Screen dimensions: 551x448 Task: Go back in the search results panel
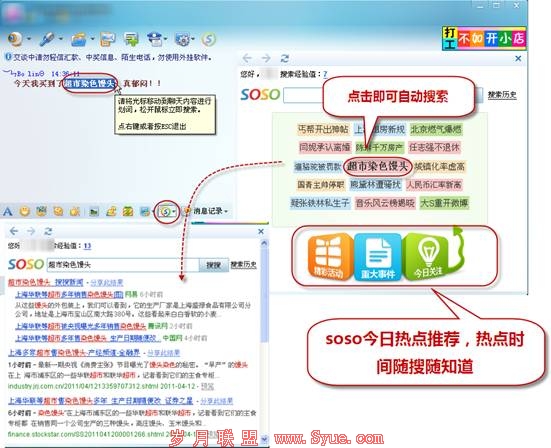click(13, 231)
